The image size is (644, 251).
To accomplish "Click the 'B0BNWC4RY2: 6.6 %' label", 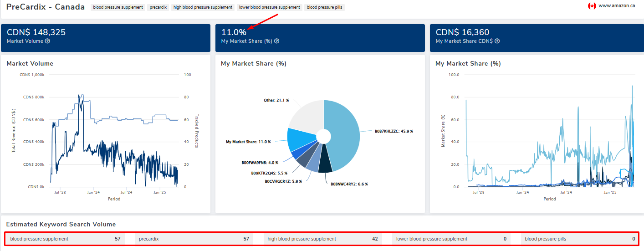I will click(x=349, y=184).
